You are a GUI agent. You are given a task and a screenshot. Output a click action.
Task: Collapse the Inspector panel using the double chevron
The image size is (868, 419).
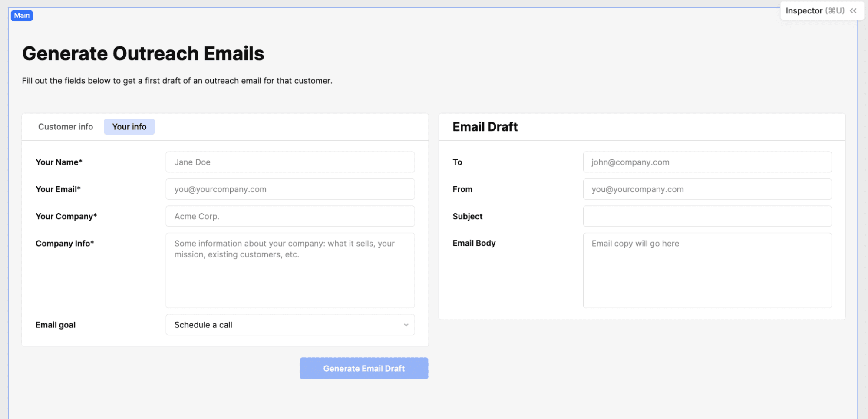pyautogui.click(x=853, y=11)
